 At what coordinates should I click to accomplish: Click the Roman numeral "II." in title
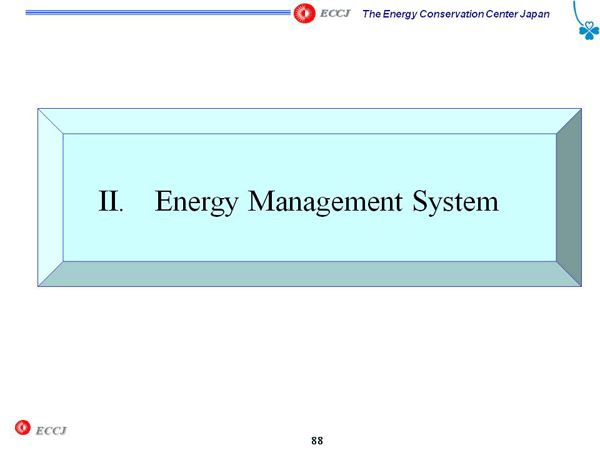coord(111,201)
